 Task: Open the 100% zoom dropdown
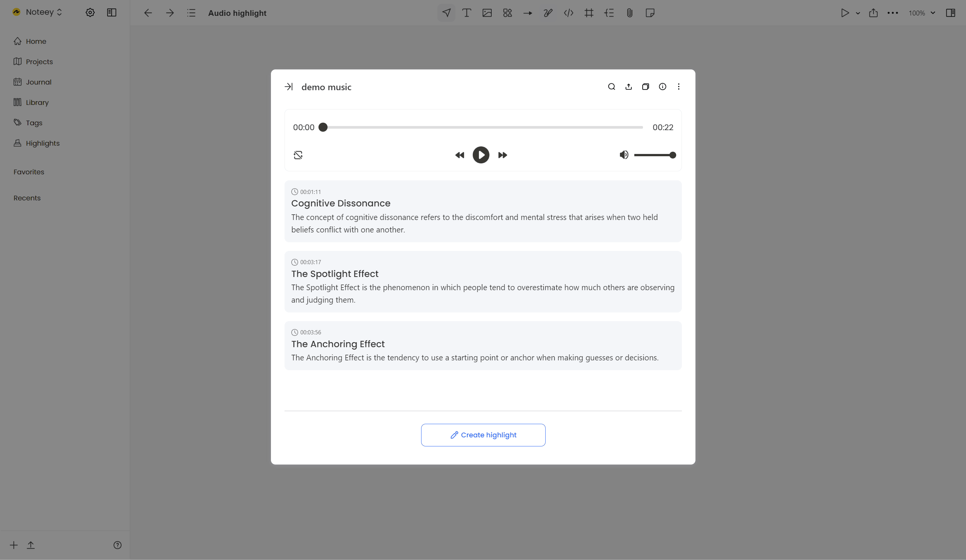click(922, 13)
